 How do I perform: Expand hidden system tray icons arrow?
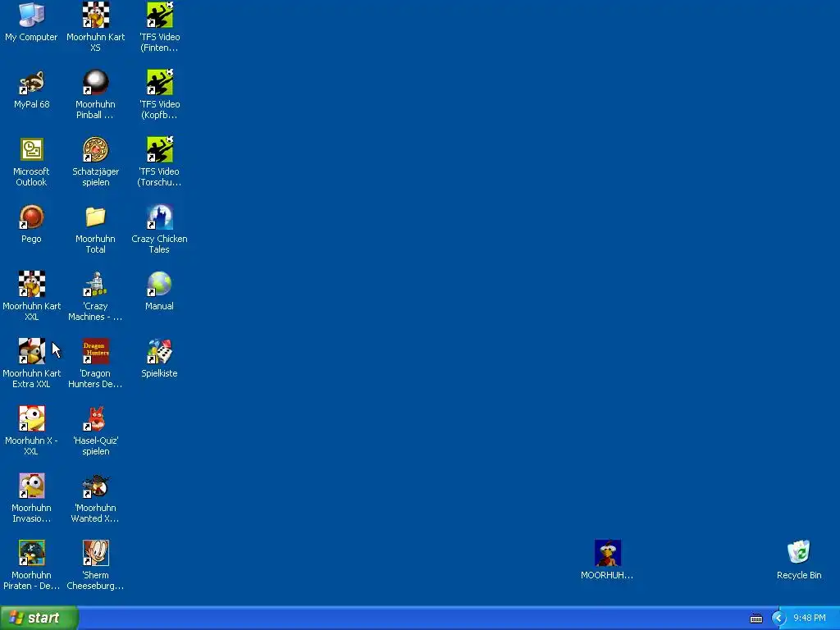point(778,619)
